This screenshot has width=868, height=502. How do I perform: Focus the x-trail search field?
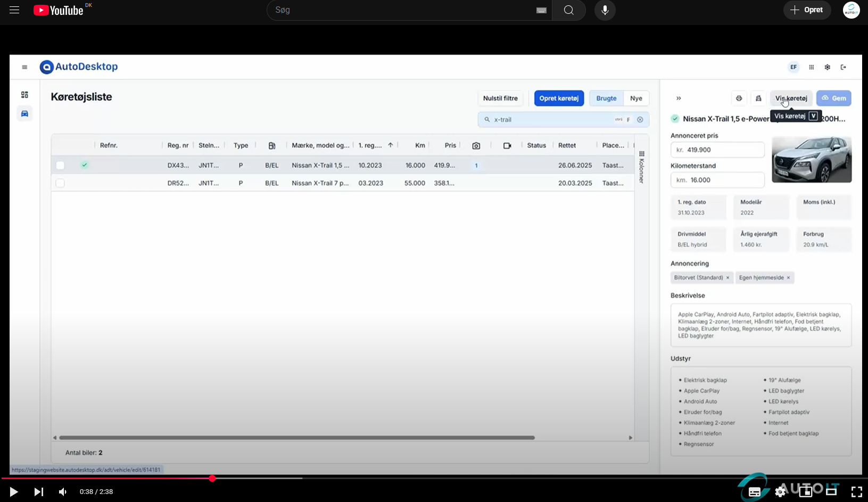tap(563, 120)
